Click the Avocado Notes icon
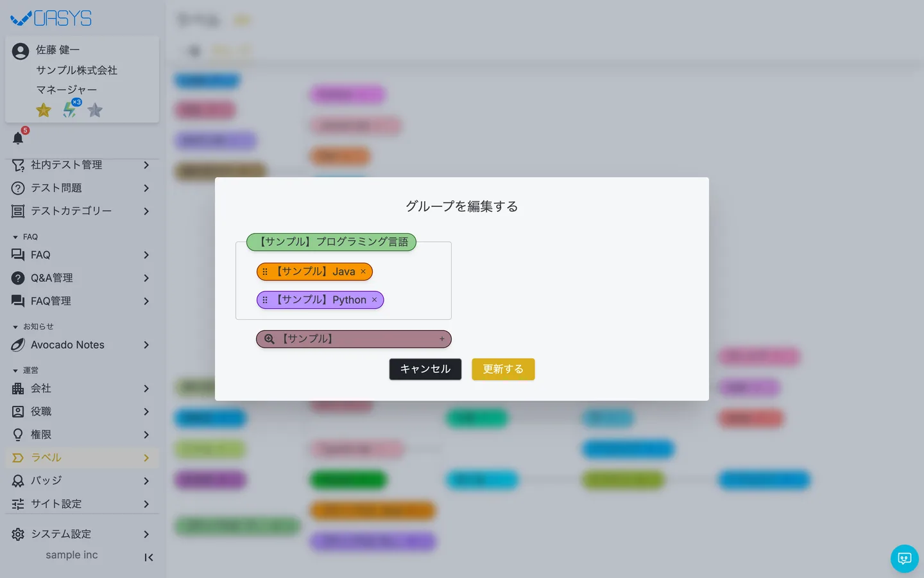The height and width of the screenshot is (578, 924). pyautogui.click(x=18, y=345)
